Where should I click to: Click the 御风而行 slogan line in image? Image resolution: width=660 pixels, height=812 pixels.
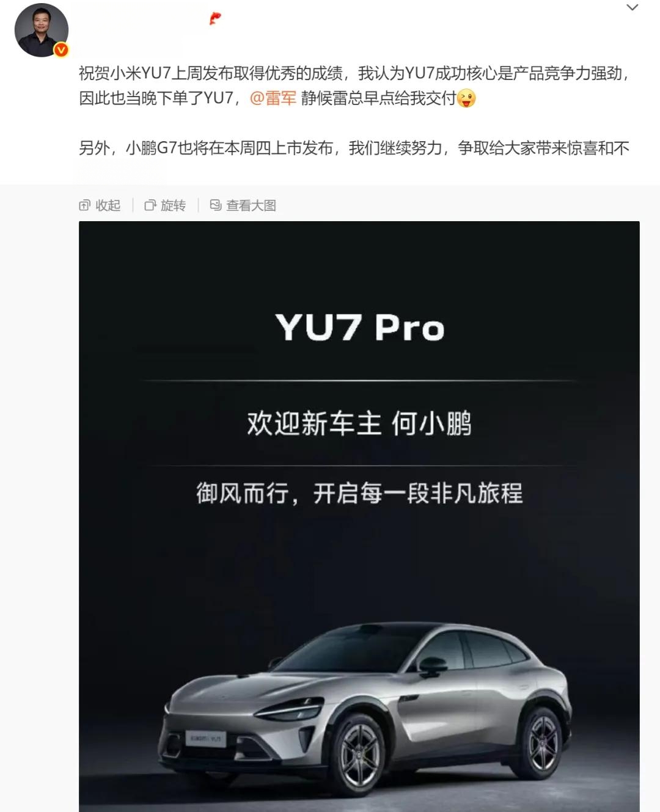pyautogui.click(x=359, y=493)
